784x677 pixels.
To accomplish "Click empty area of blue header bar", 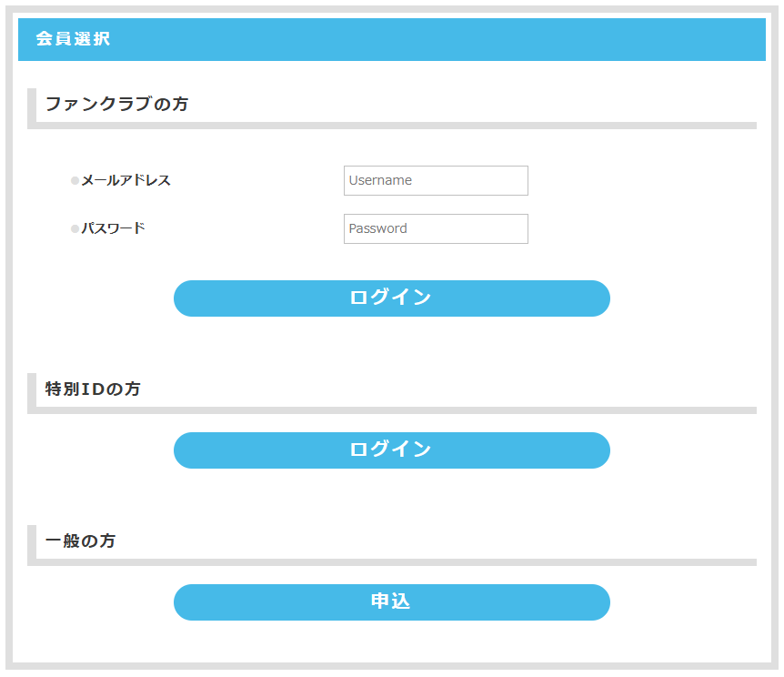I will coord(455,39).
